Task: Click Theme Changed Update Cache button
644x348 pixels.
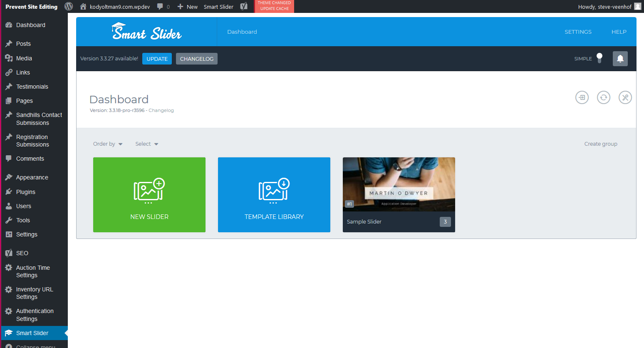Action: point(275,6)
